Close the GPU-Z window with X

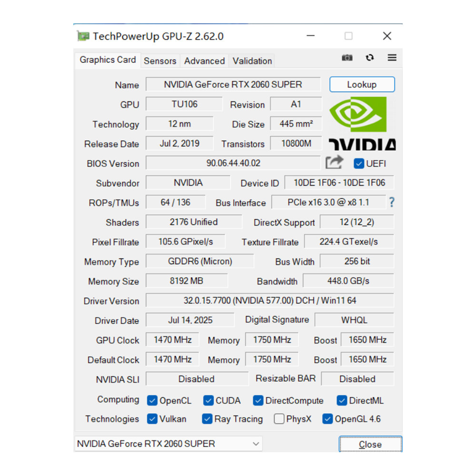387,36
